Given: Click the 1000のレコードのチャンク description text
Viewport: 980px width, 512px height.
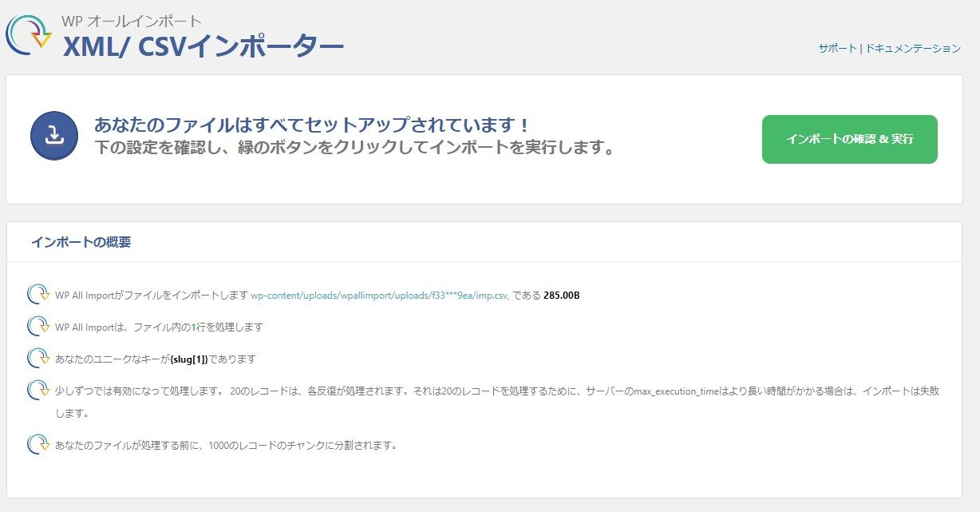Looking at the screenshot, I should 226,445.
